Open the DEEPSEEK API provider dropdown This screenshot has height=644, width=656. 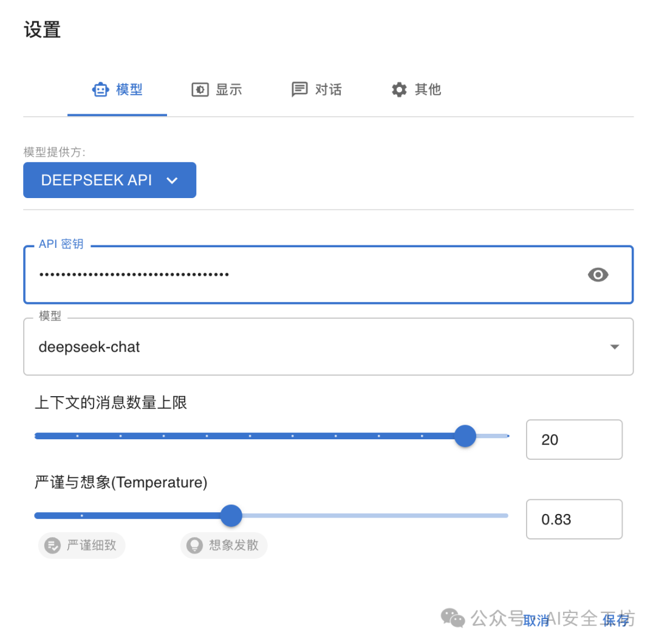[109, 180]
